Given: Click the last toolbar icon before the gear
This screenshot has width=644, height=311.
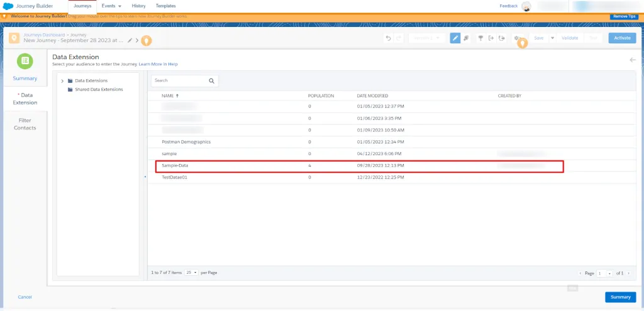Looking at the screenshot, I should (501, 38).
